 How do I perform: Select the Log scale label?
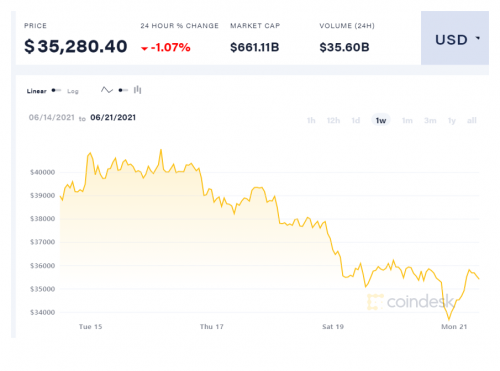tap(73, 91)
